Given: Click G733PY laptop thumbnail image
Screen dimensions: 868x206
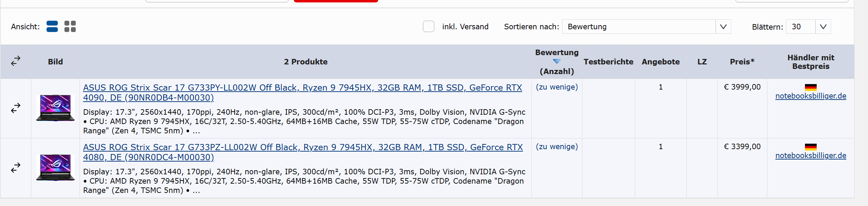Looking at the screenshot, I should click(x=55, y=108).
